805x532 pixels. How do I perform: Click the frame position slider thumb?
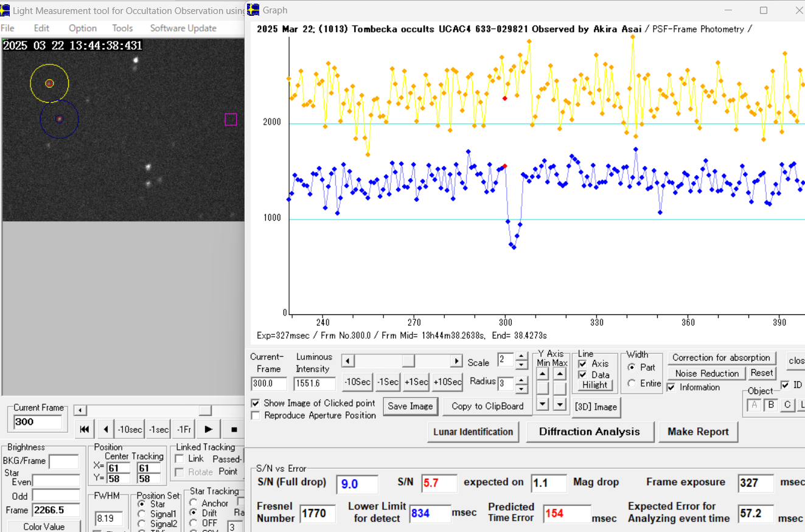(205, 410)
